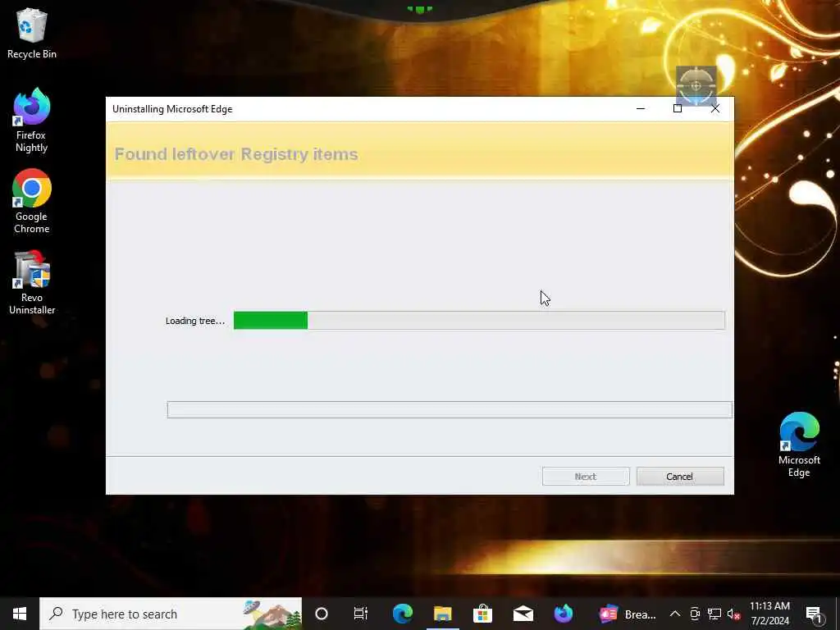Open the Mail app from taskbar

tap(523, 614)
